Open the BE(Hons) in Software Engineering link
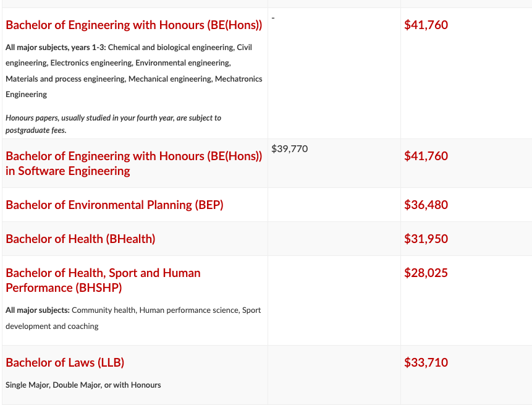The image size is (532, 405). (x=133, y=163)
